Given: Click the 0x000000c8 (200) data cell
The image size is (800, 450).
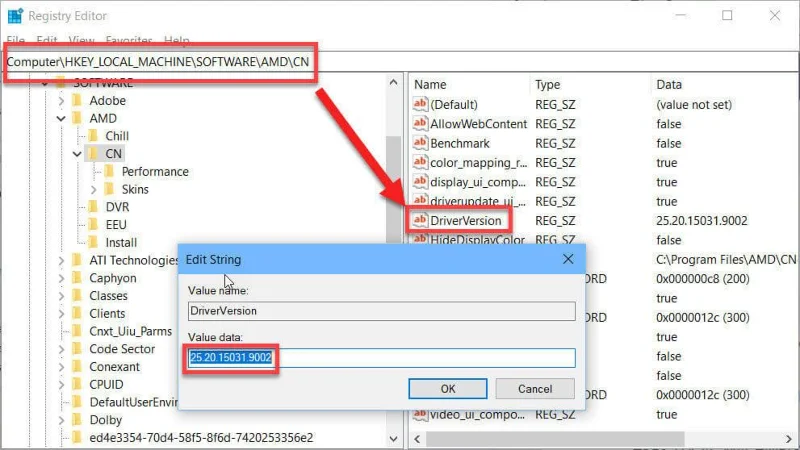Looking at the screenshot, I should 703,279.
